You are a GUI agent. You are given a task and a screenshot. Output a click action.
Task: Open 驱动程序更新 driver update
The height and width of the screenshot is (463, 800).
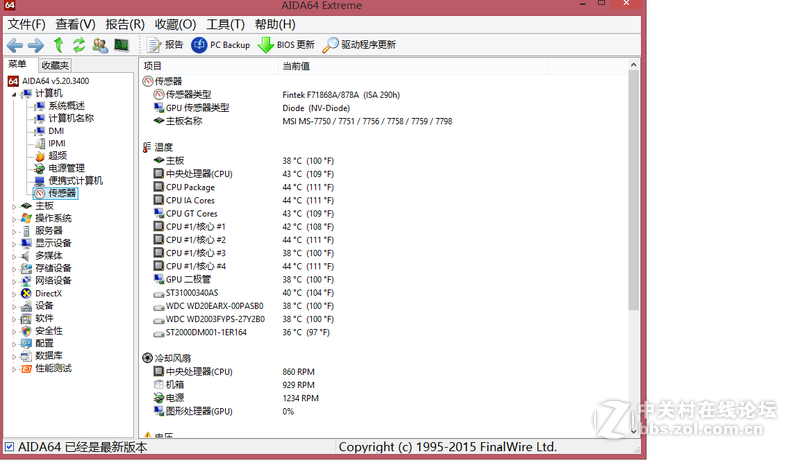(359, 45)
